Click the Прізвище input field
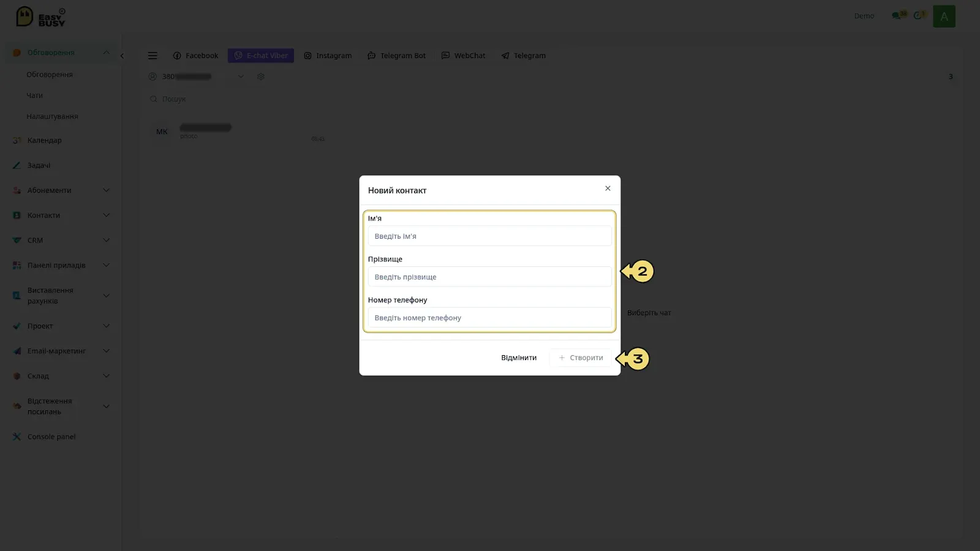This screenshot has width=980, height=551. tap(489, 277)
